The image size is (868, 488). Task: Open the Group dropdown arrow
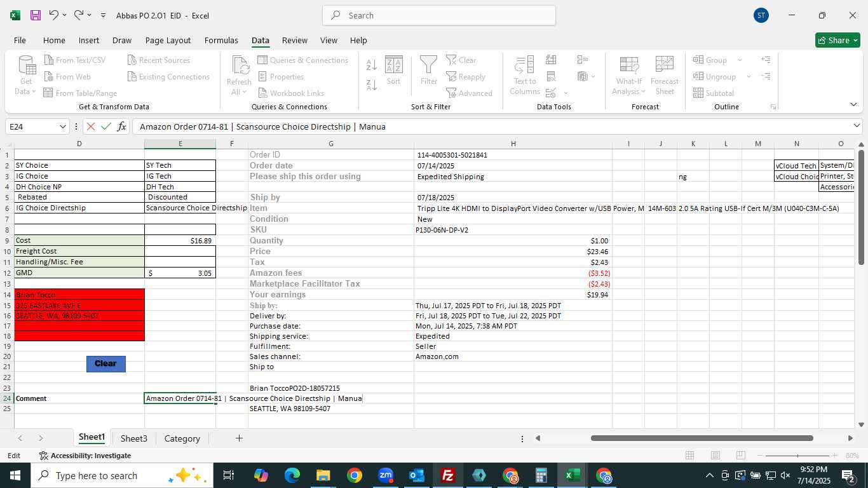(x=740, y=60)
